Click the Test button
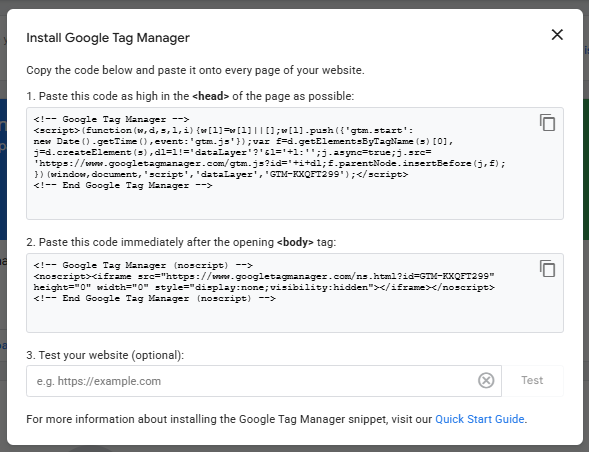The width and height of the screenshot is (589, 452). (532, 380)
